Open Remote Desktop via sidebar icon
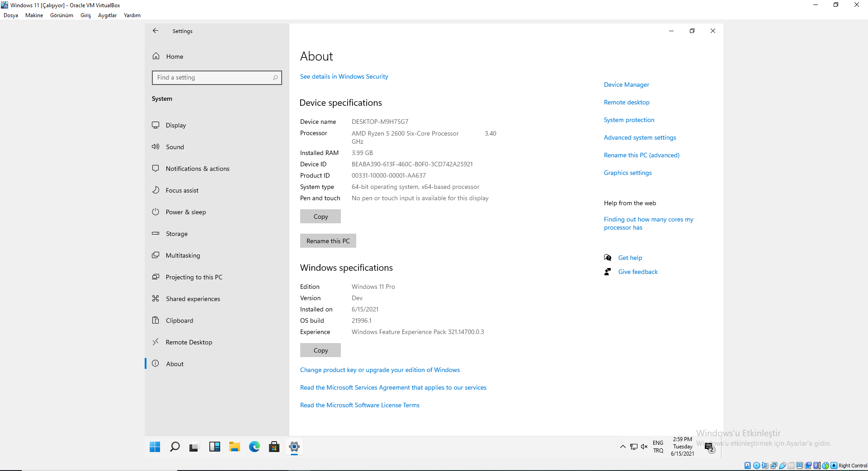Image resolution: width=868 pixels, height=471 pixels. click(156, 342)
